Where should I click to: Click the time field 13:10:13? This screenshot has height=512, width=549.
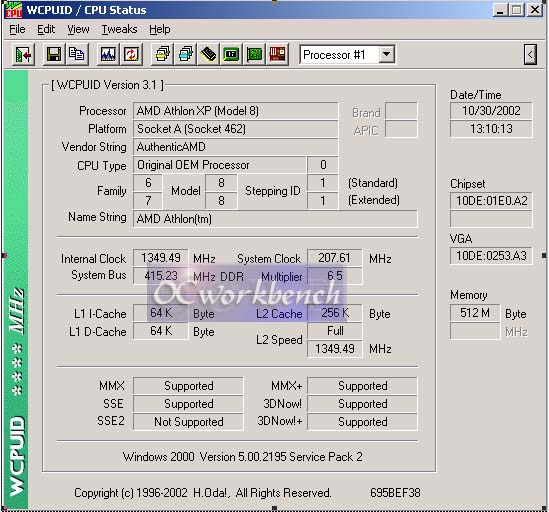pos(491,129)
